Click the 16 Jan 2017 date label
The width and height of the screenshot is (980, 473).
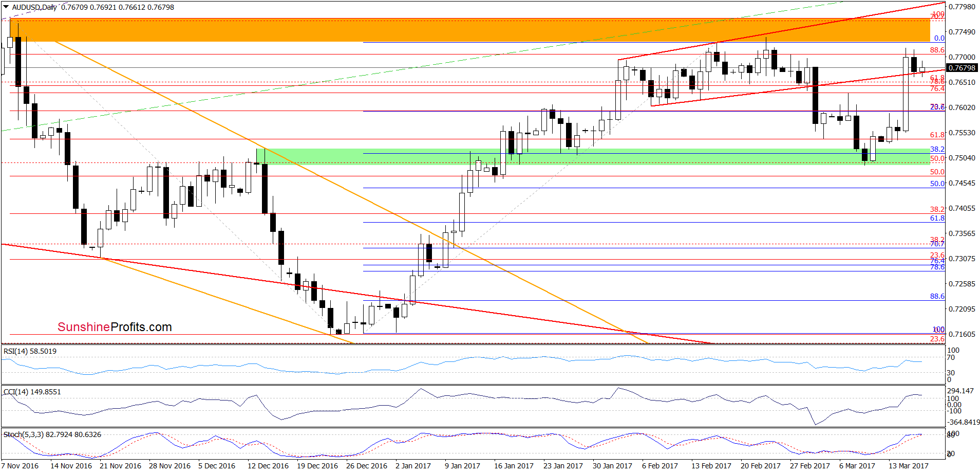point(514,466)
